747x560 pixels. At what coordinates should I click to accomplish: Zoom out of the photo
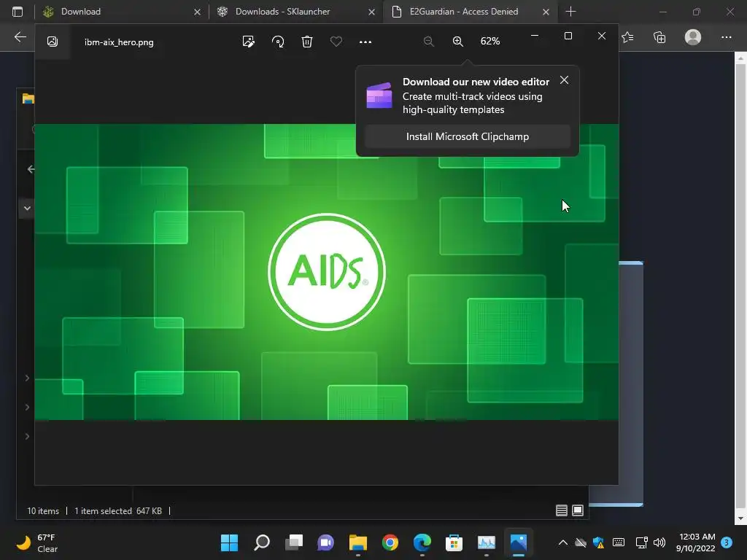coord(428,42)
